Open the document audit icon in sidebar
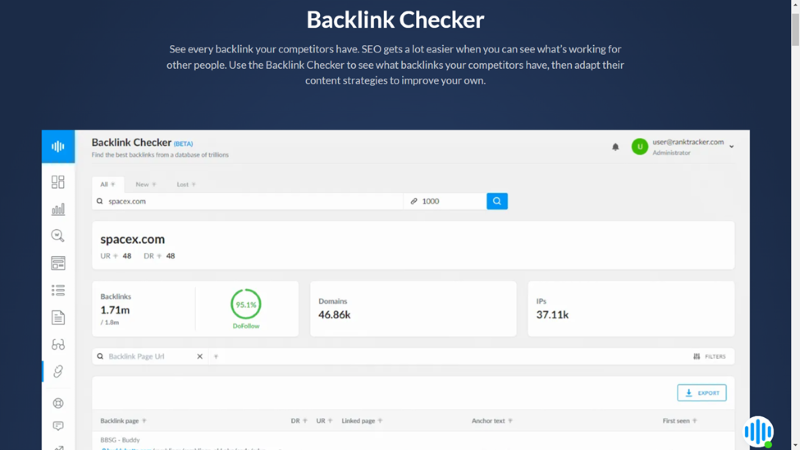The width and height of the screenshot is (800, 450). (x=58, y=317)
